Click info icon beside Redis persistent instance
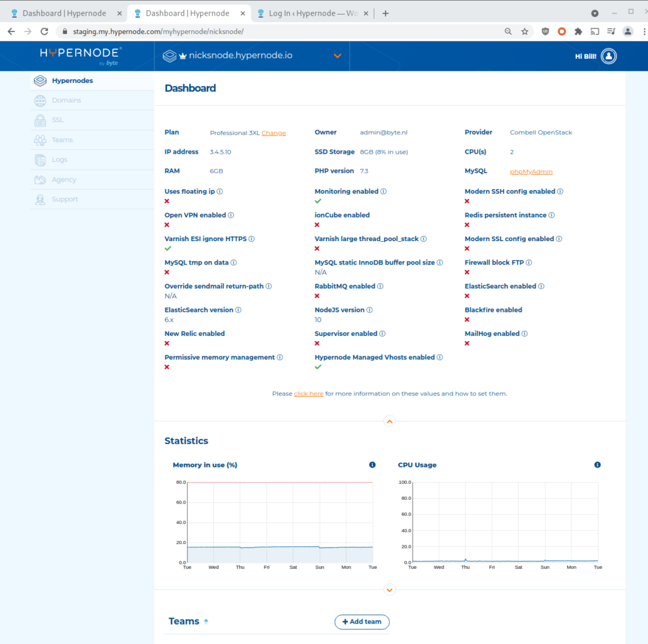Viewport: 648px width, 644px height. (x=551, y=215)
